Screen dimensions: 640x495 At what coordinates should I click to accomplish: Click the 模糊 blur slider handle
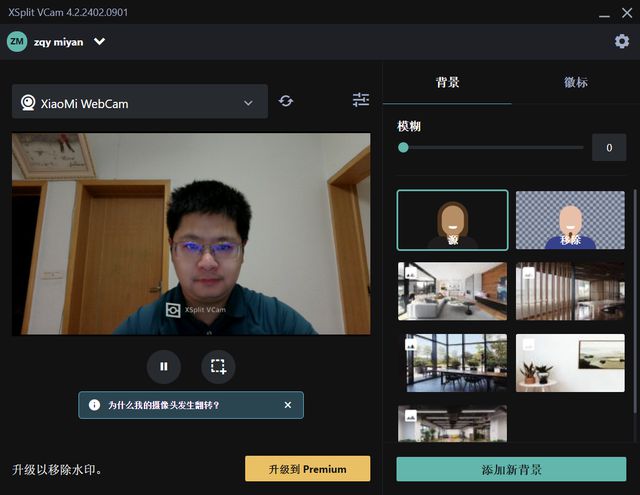(x=403, y=147)
